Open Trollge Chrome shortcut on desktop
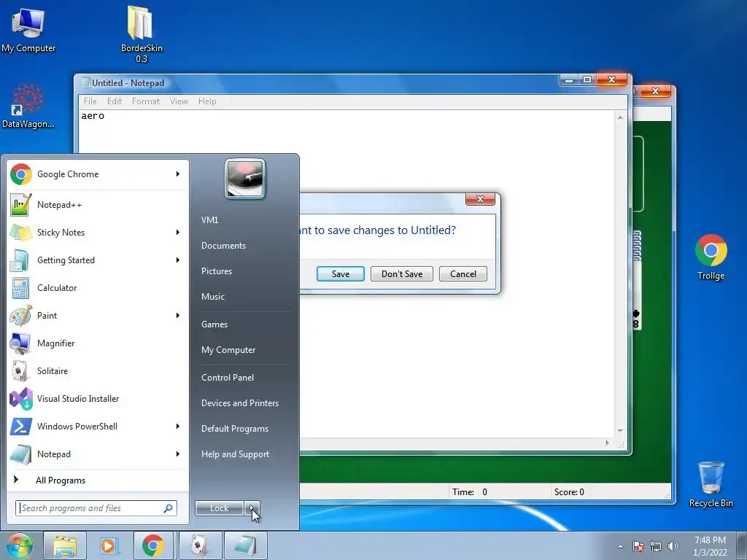Screen dimensions: 747x560 click(711, 257)
